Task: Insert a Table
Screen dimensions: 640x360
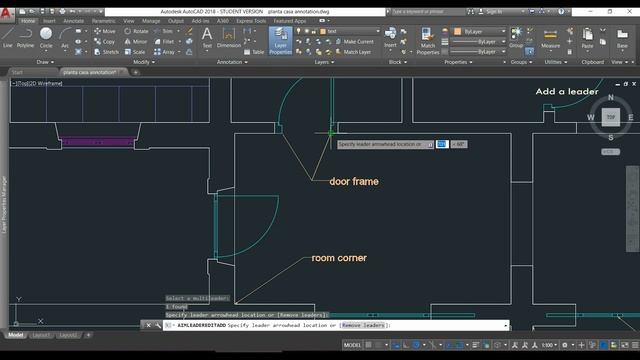Action: (254, 52)
